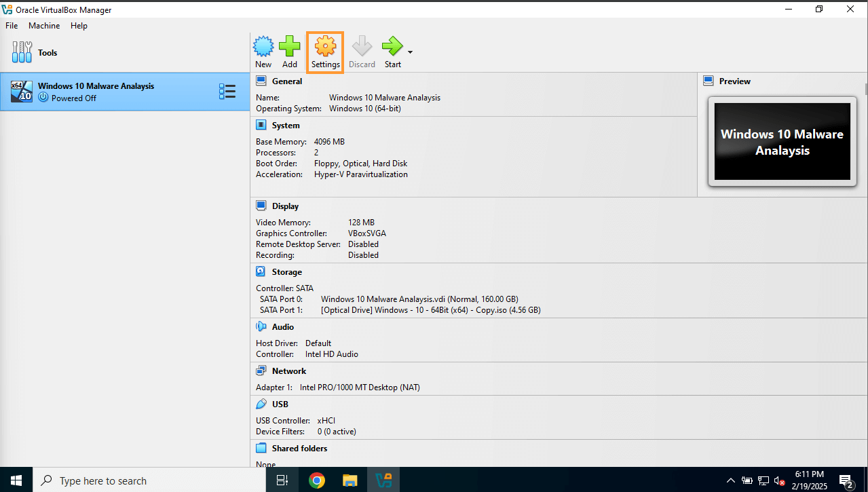Open the Help menu
Image resolution: width=868 pixels, height=492 pixels.
79,26
